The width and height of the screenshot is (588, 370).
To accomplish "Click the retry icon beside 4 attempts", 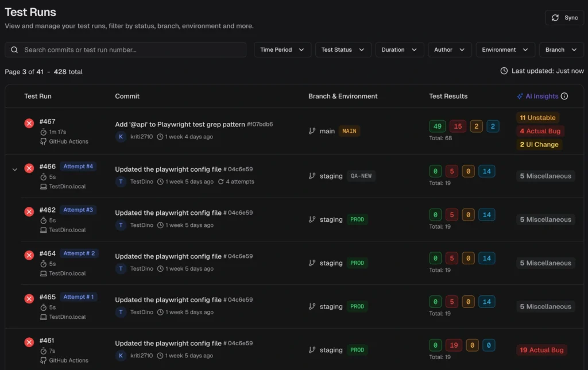I will 221,182.
